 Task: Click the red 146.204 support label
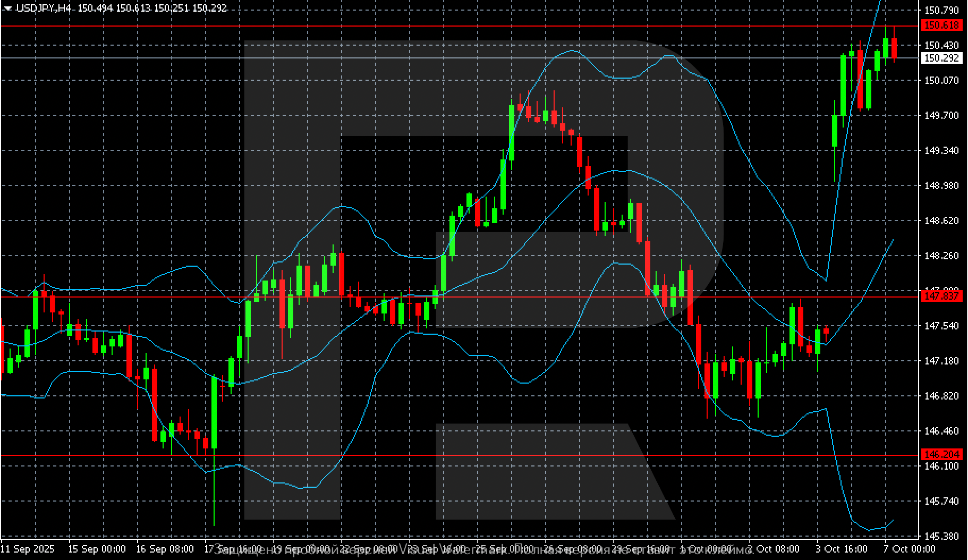941,454
